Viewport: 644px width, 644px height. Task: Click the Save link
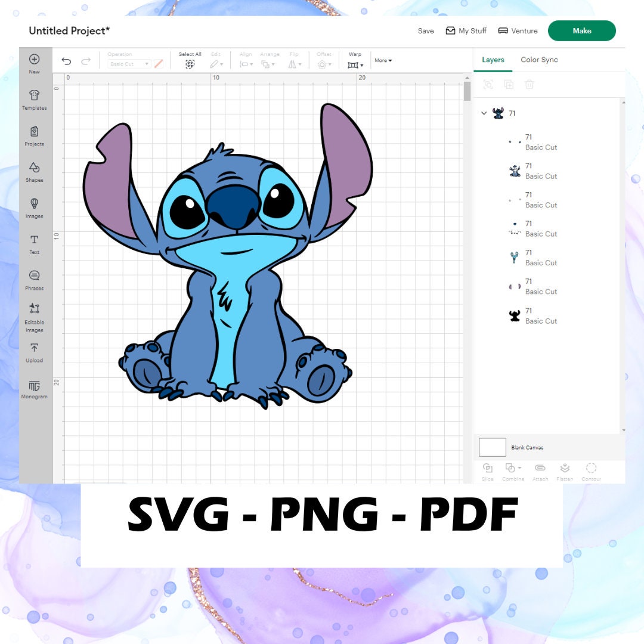pos(425,30)
